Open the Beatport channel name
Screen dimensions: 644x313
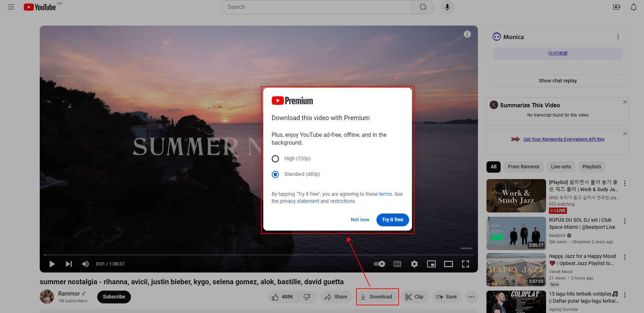[557, 236]
